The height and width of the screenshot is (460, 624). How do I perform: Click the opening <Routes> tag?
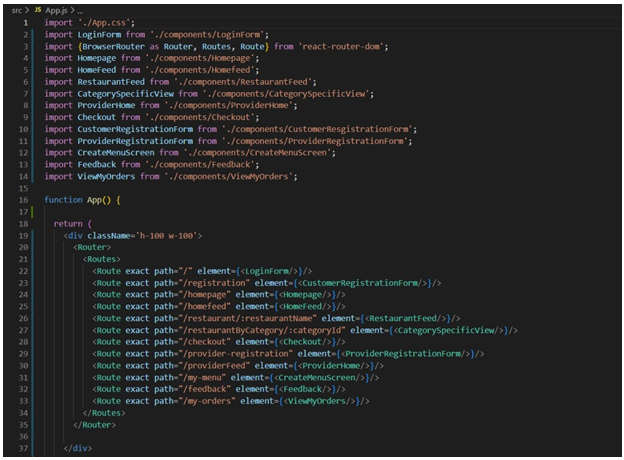click(x=103, y=258)
